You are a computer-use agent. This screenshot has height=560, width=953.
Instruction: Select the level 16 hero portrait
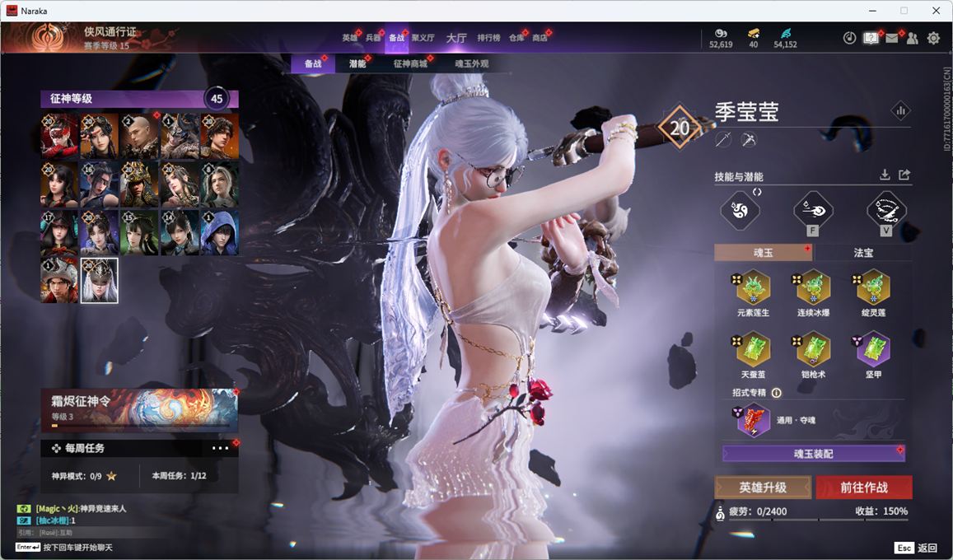click(99, 184)
